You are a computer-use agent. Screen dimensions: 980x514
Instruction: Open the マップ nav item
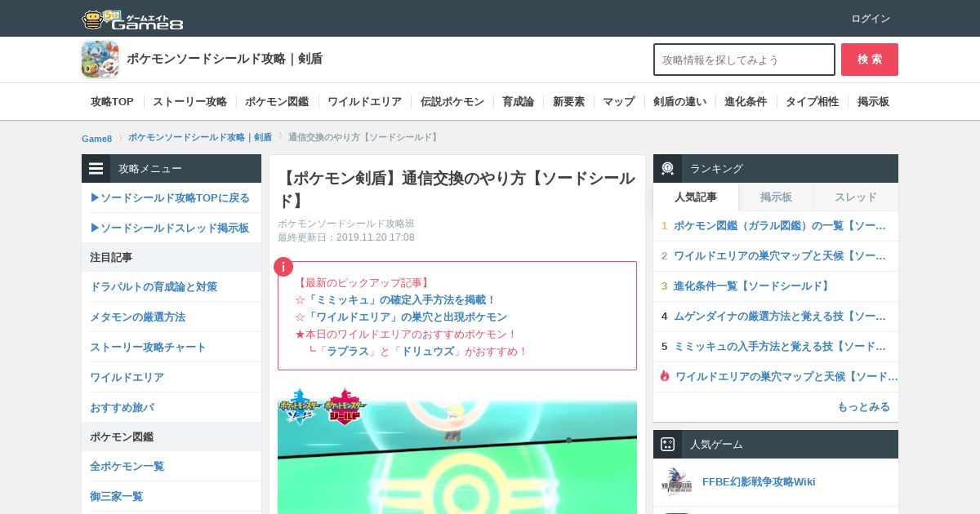tap(618, 102)
